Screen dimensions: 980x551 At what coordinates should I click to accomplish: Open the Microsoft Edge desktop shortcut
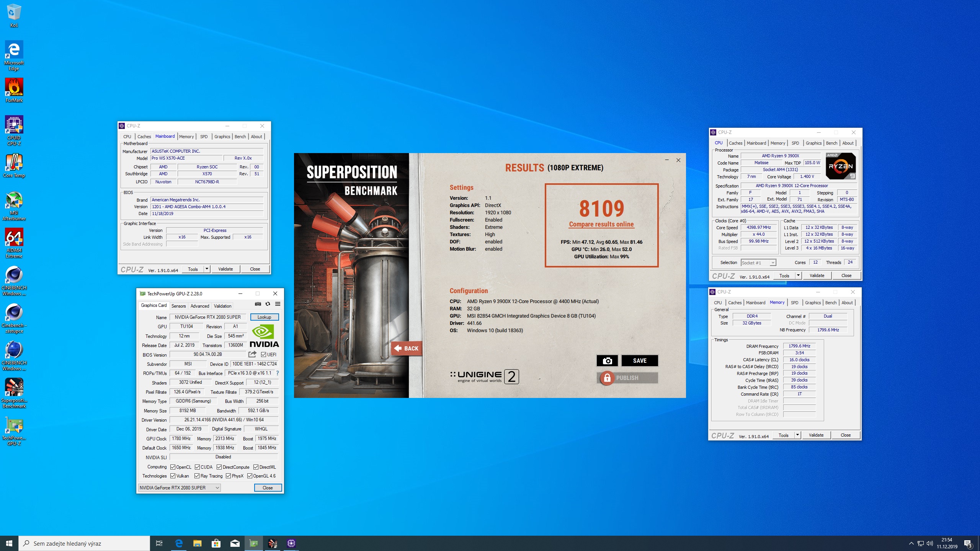14,56
